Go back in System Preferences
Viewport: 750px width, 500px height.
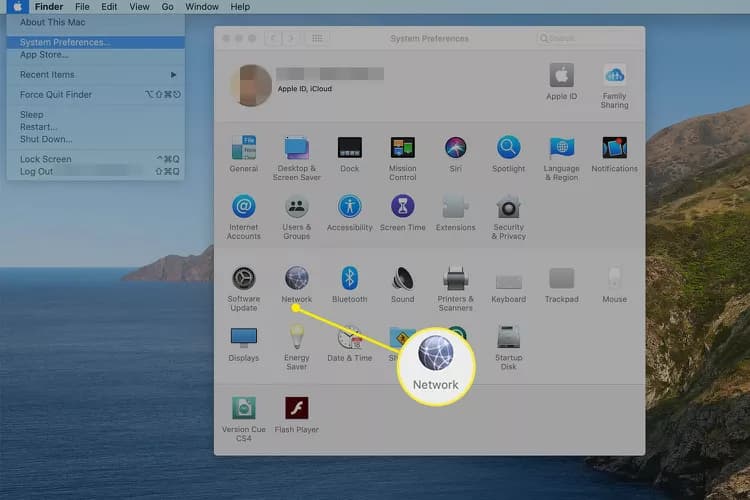273,38
